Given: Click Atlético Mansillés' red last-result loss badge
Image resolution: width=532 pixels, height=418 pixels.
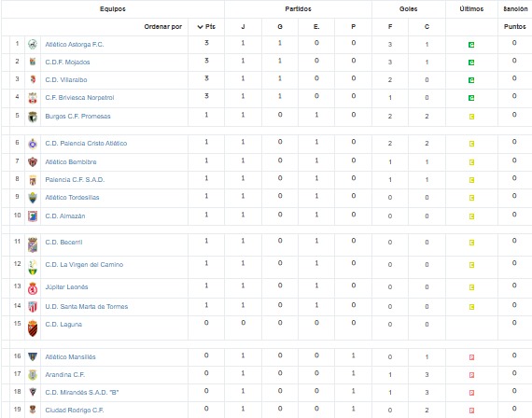Looking at the screenshot, I should coord(471,357).
